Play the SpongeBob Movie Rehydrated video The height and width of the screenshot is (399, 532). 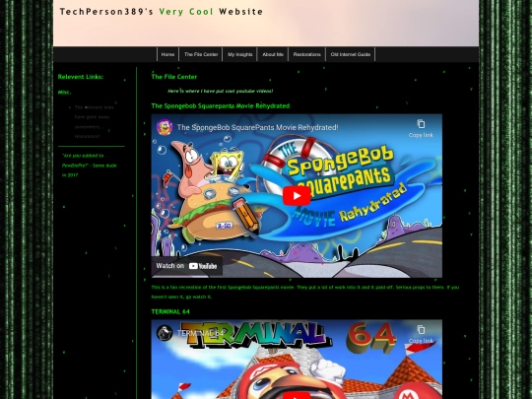297,196
